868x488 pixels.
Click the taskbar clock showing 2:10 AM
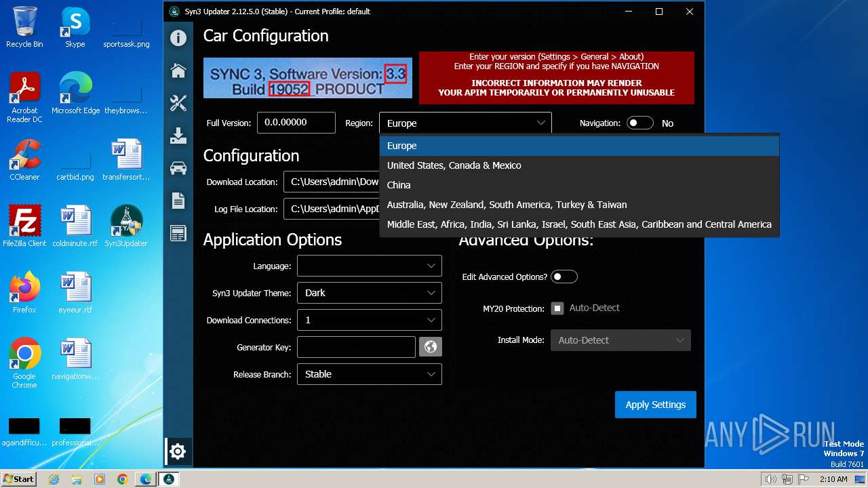point(833,479)
